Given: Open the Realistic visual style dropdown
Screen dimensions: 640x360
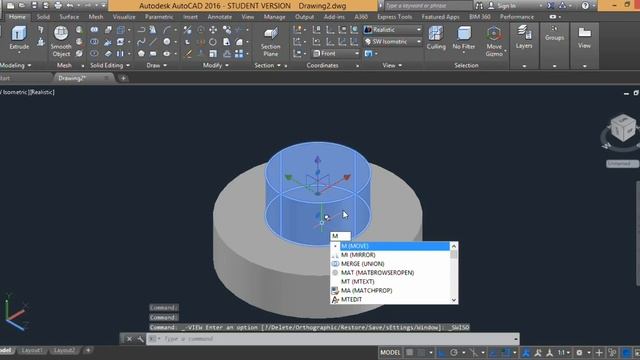Looking at the screenshot, I should [x=393, y=30].
